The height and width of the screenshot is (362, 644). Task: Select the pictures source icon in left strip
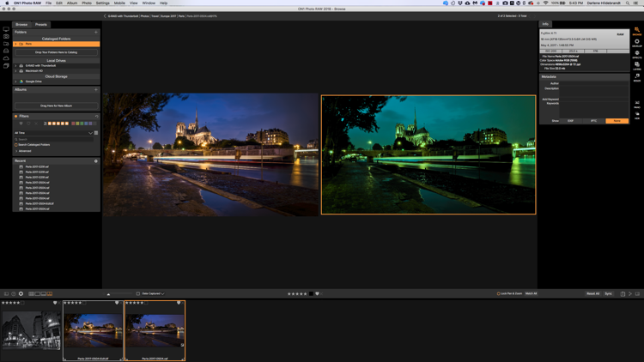(x=6, y=37)
